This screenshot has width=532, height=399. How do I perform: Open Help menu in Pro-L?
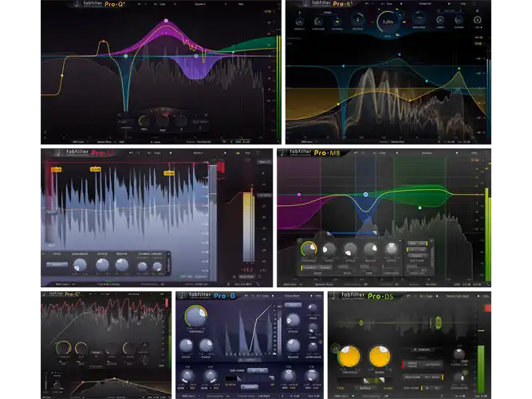tap(248, 152)
